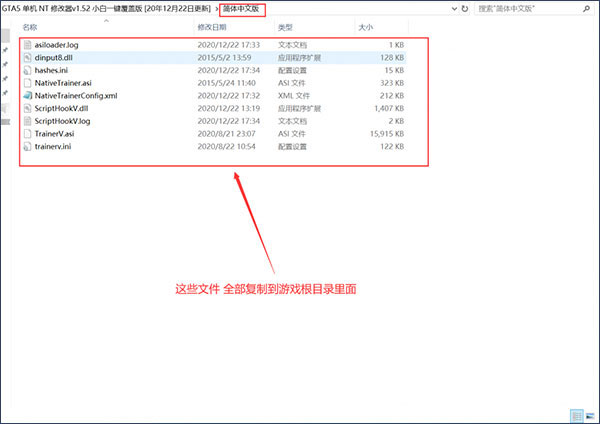Image resolution: width=600 pixels, height=424 pixels.
Task: Click the dinput8.dll file icon
Action: (27, 58)
